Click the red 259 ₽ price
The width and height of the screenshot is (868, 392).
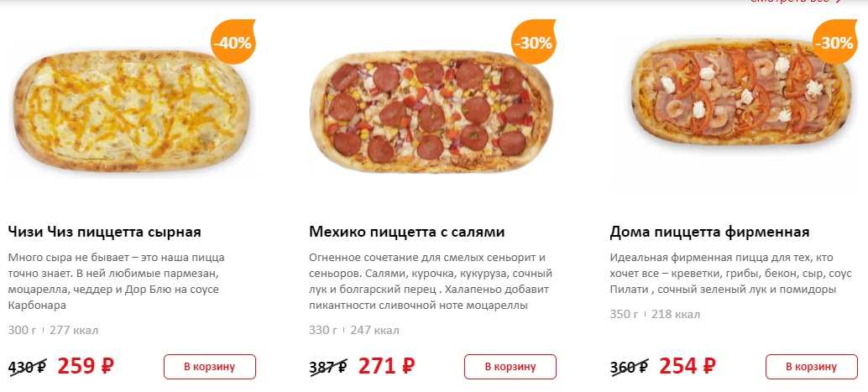click(86, 366)
